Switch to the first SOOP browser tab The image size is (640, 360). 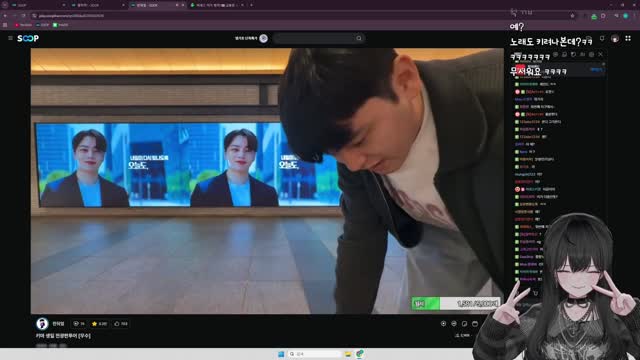[x=38, y=5]
